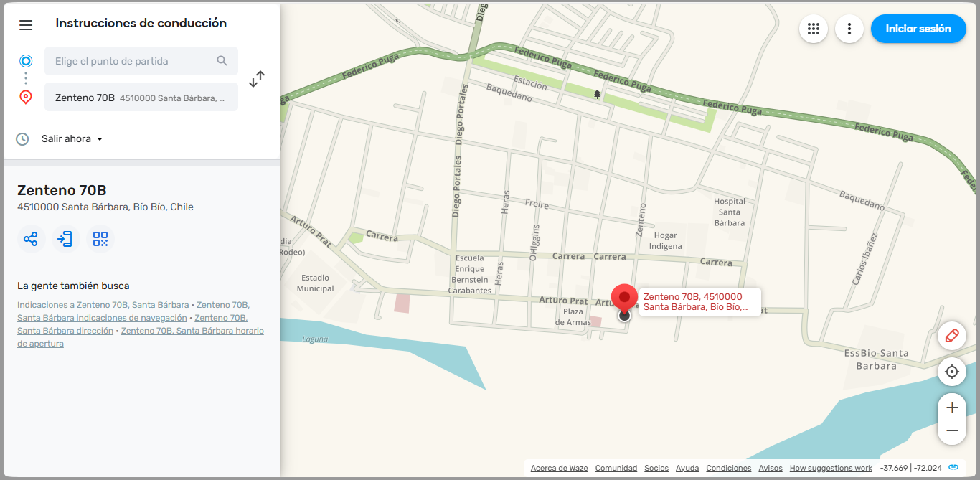Swap origin and destination points
This screenshot has height=480, width=980.
point(257,79)
